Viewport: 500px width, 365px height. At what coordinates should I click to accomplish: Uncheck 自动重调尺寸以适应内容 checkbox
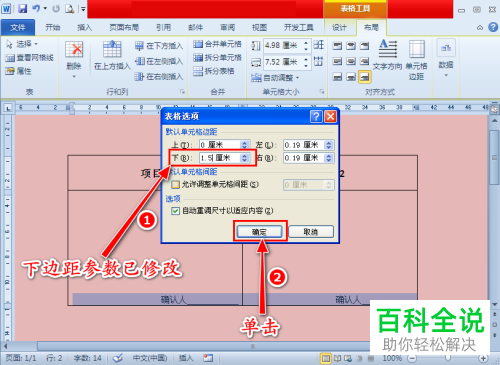(x=175, y=211)
